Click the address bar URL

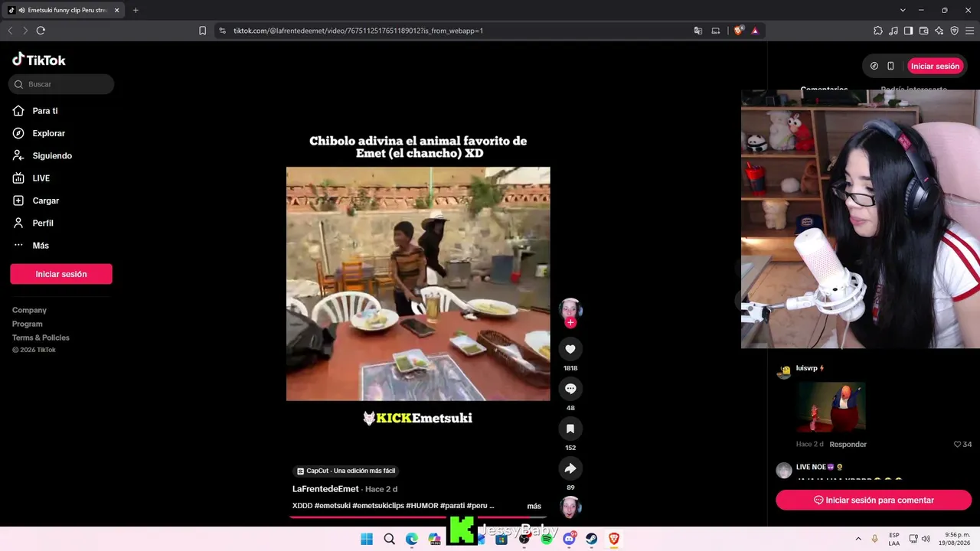coord(358,31)
